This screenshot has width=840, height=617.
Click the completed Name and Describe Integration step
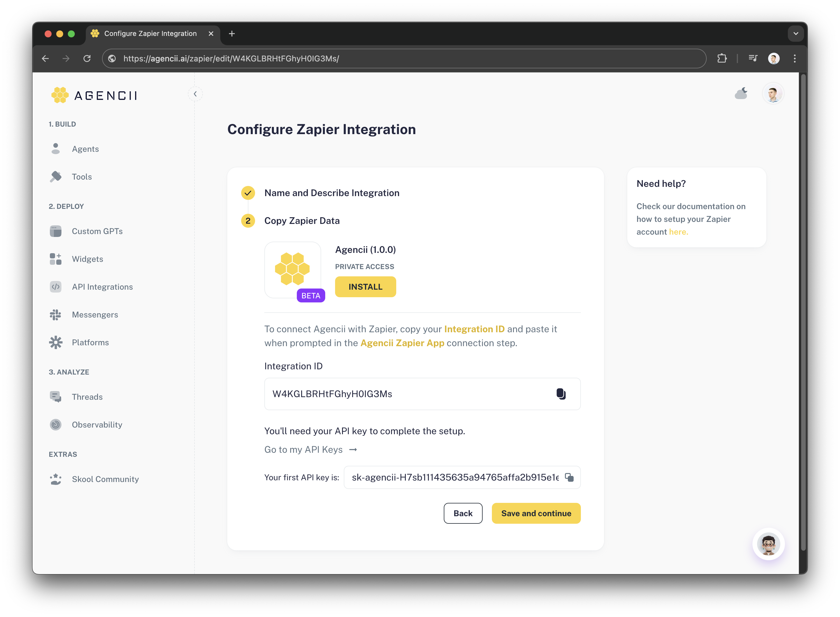(x=331, y=193)
